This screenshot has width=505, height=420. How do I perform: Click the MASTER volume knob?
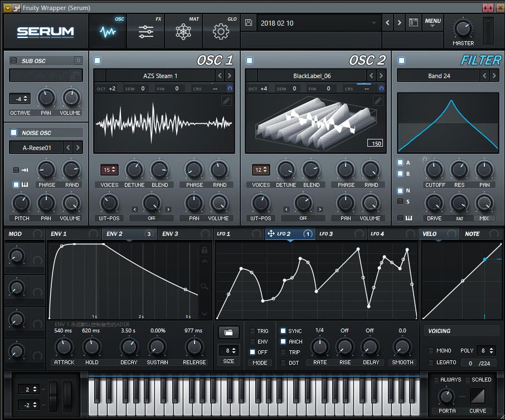463,28
